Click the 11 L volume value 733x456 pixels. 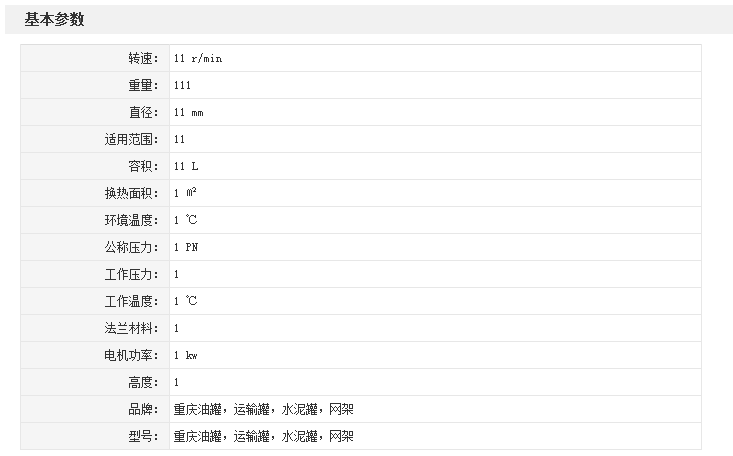click(x=185, y=166)
